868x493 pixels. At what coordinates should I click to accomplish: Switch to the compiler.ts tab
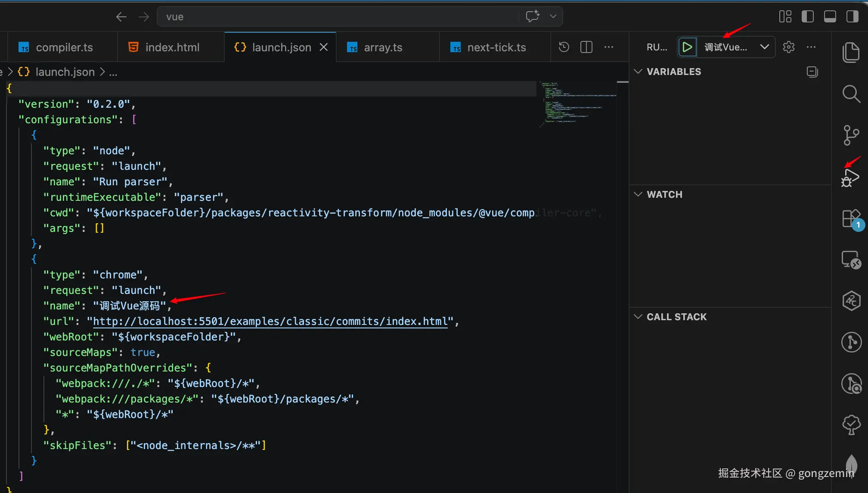pos(64,47)
